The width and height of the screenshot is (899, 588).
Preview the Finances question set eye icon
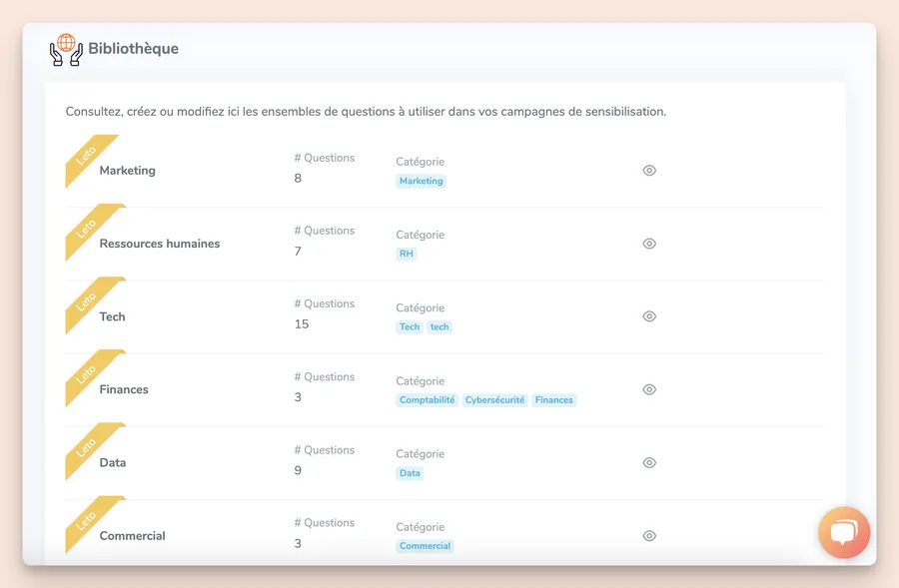(649, 389)
